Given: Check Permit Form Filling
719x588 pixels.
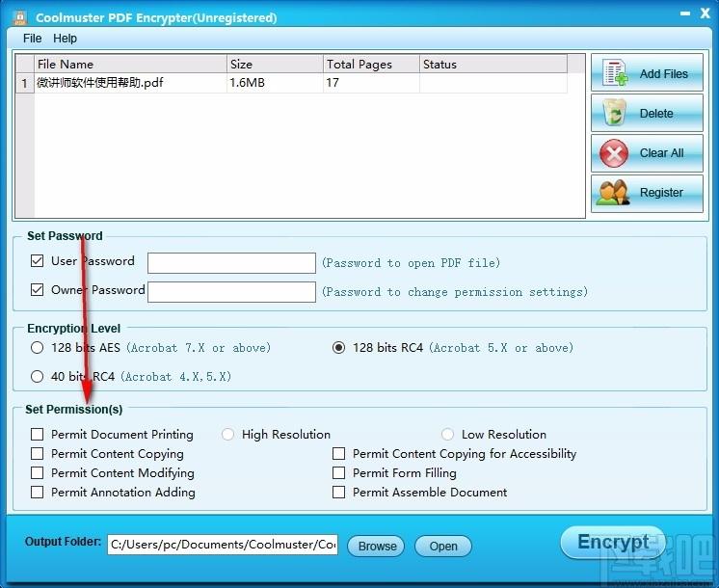Looking at the screenshot, I should click(x=338, y=473).
